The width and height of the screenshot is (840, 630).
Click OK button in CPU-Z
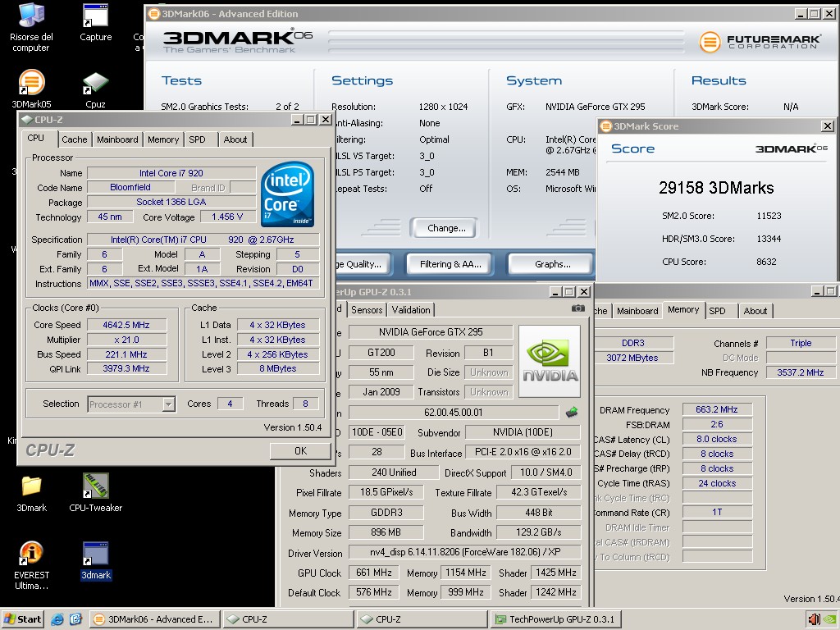click(x=300, y=451)
